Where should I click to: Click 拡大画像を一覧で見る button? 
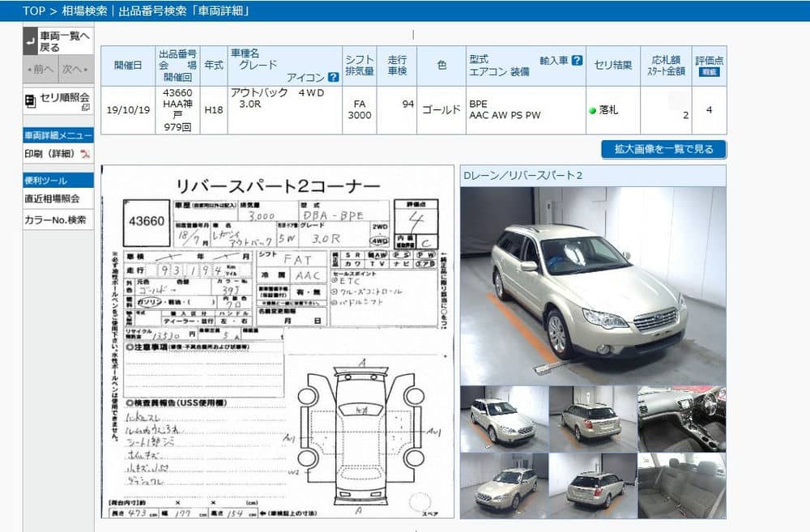coord(663,150)
